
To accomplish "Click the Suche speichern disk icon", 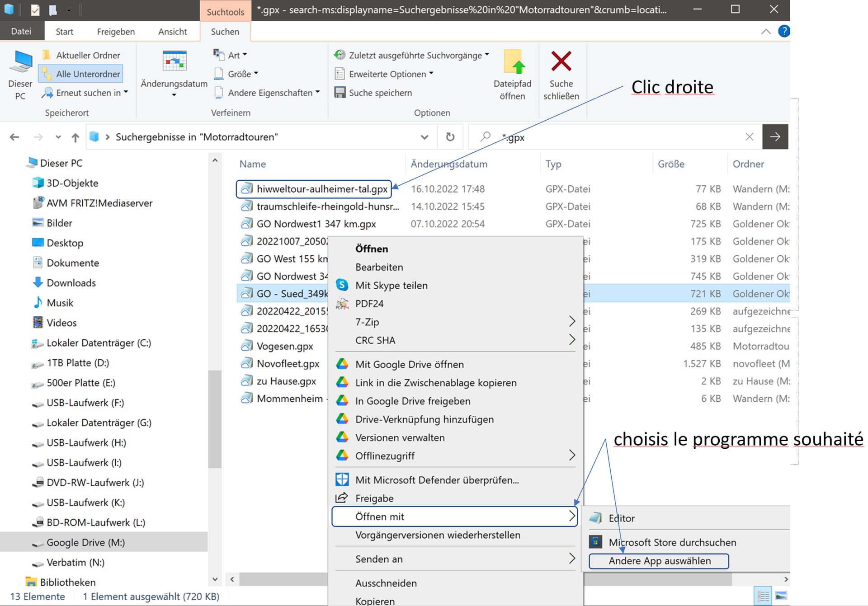I will (x=340, y=93).
